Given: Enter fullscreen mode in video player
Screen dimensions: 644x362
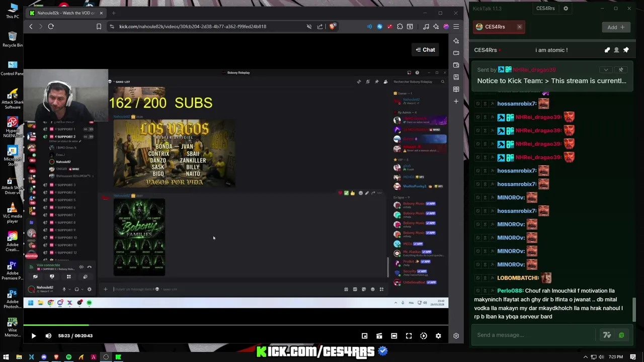Looking at the screenshot, I should tap(409, 336).
